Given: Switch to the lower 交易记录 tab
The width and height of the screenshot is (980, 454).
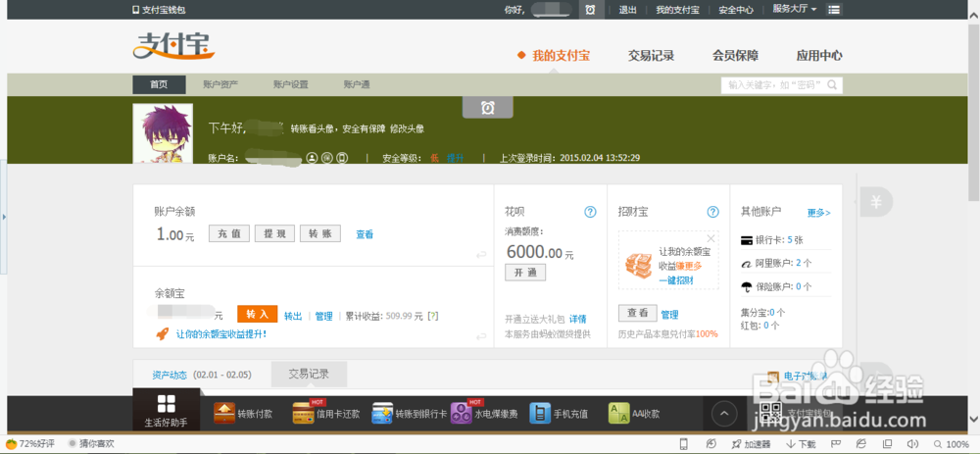Looking at the screenshot, I should pyautogui.click(x=309, y=374).
